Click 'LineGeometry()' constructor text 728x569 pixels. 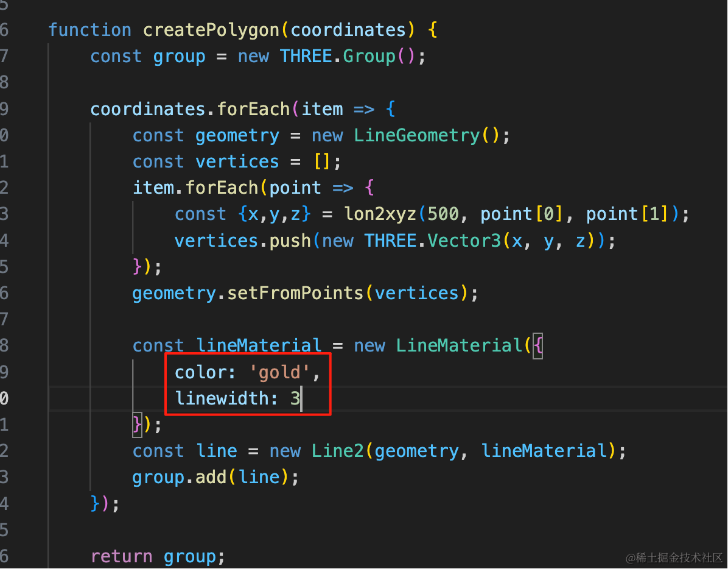[426, 136]
